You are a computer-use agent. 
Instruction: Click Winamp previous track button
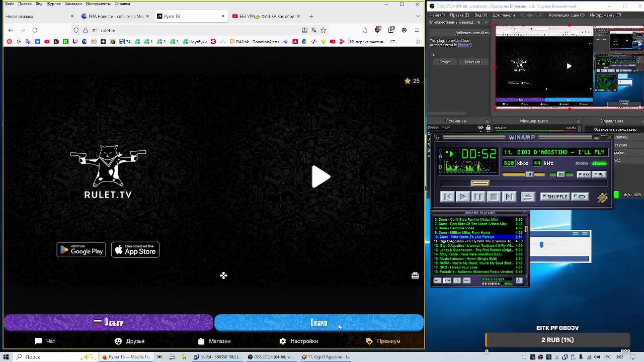point(447,197)
